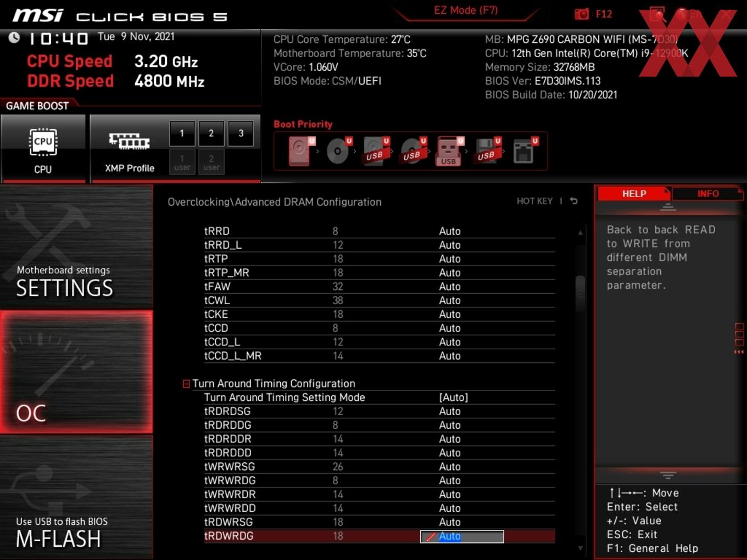This screenshot has width=747, height=560.
Task: Open the M-FLASH BIOS utility
Action: (x=76, y=497)
